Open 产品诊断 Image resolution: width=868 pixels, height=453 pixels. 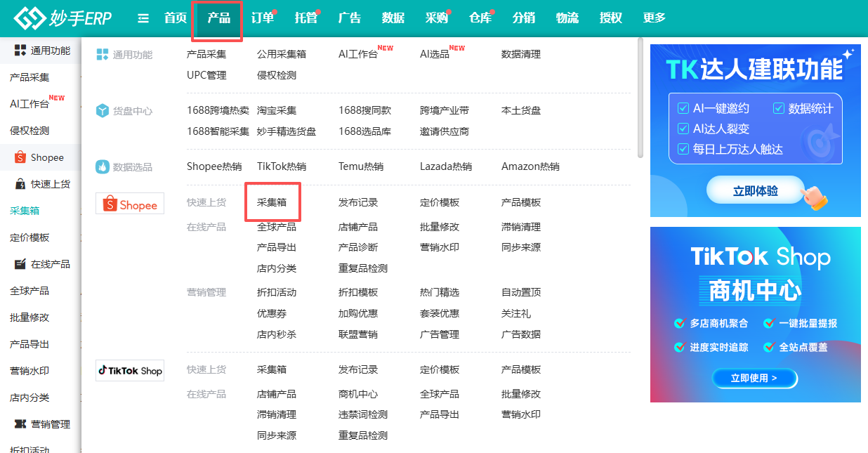point(358,247)
